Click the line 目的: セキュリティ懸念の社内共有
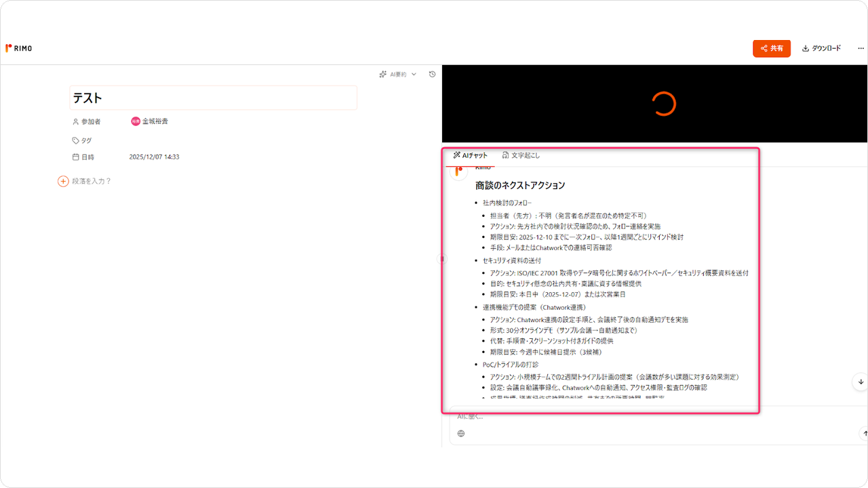The width and height of the screenshot is (868, 488). [x=566, y=283]
